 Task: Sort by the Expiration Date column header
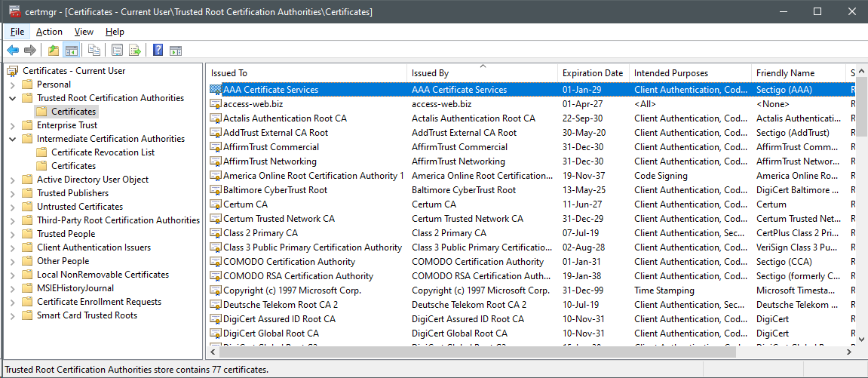point(593,73)
